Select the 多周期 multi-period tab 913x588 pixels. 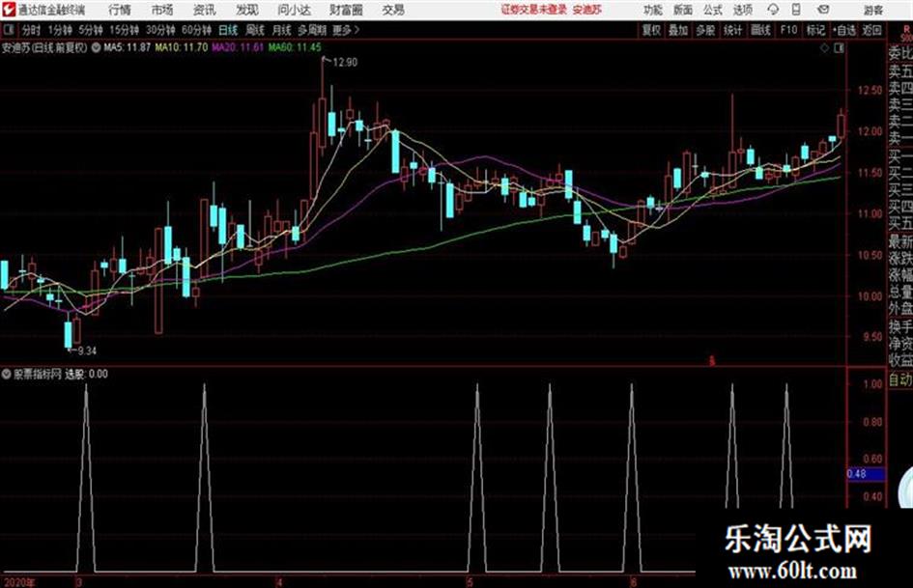tap(312, 30)
